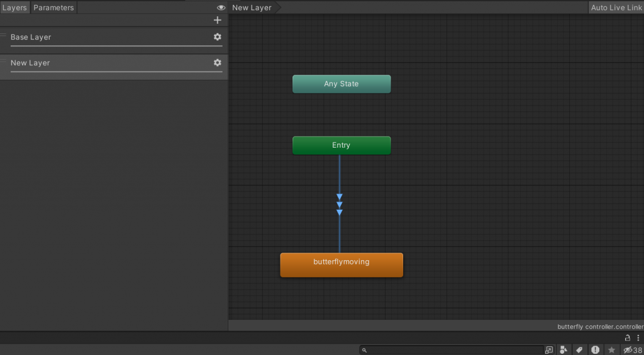The height and width of the screenshot is (355, 644).
Task: Add a new animator layer
Action: [x=217, y=20]
